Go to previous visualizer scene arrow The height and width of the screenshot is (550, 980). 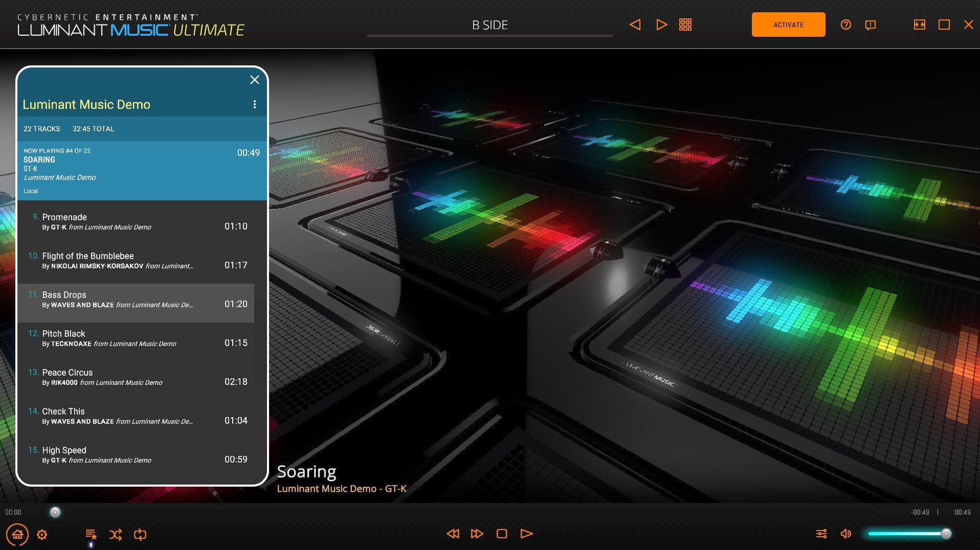[635, 25]
